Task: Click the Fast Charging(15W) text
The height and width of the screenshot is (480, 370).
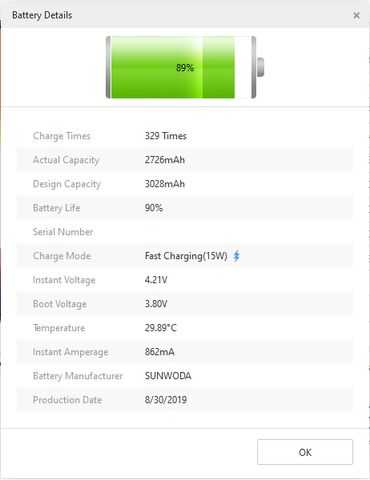Action: [x=186, y=256]
